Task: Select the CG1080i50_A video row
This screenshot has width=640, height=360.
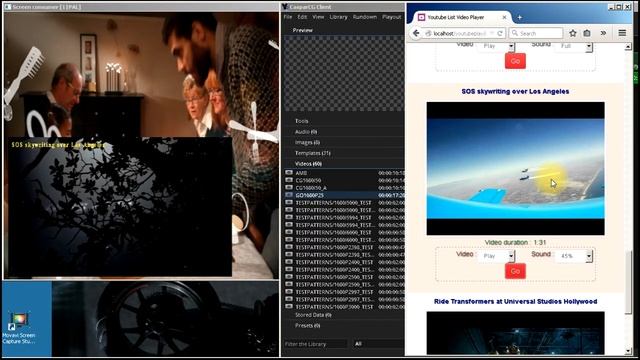Action: pos(344,188)
